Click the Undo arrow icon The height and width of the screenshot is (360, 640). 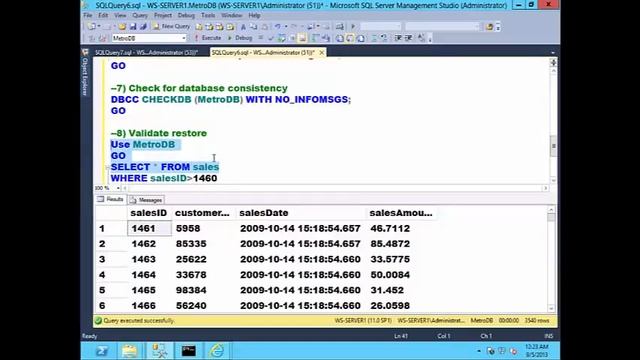[x=278, y=27]
